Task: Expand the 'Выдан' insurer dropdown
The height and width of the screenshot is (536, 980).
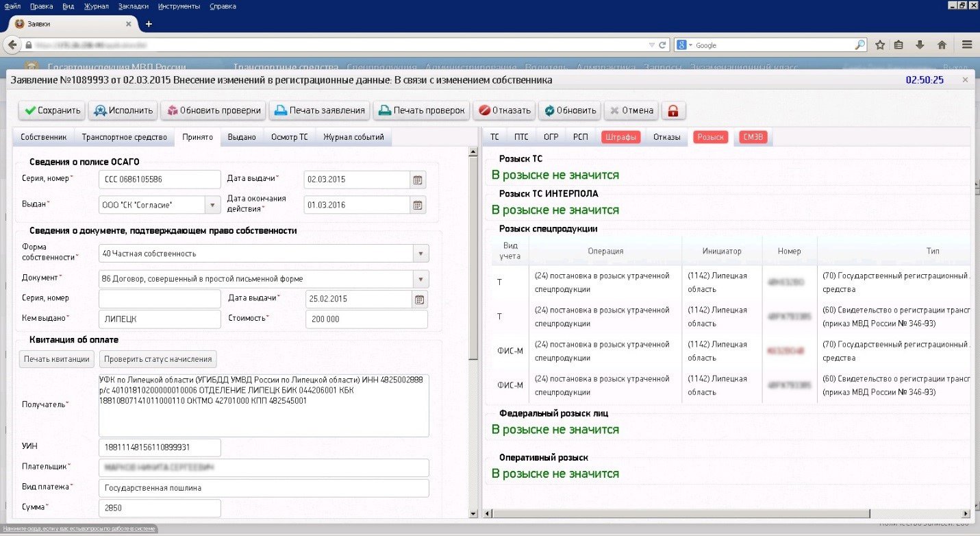Action: click(212, 205)
